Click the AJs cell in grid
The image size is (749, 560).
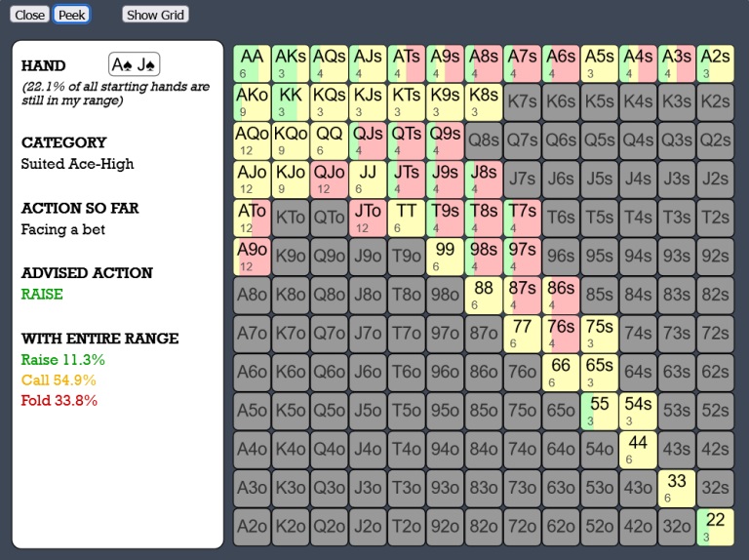coord(368,63)
